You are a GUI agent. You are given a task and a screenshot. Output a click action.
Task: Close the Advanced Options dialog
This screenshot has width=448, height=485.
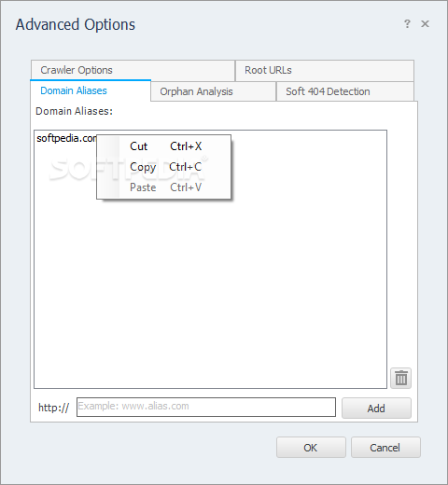(425, 24)
